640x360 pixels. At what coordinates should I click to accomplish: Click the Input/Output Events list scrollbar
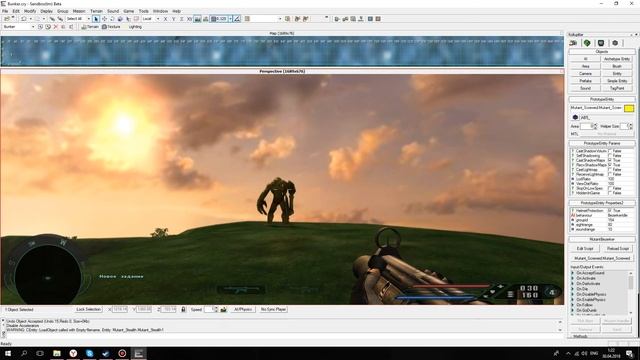[631, 292]
